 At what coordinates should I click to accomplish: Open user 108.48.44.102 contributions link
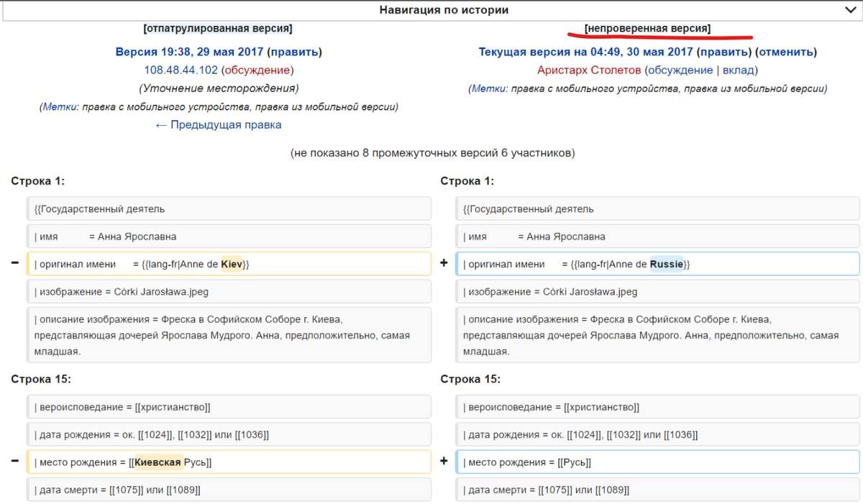[x=181, y=70]
